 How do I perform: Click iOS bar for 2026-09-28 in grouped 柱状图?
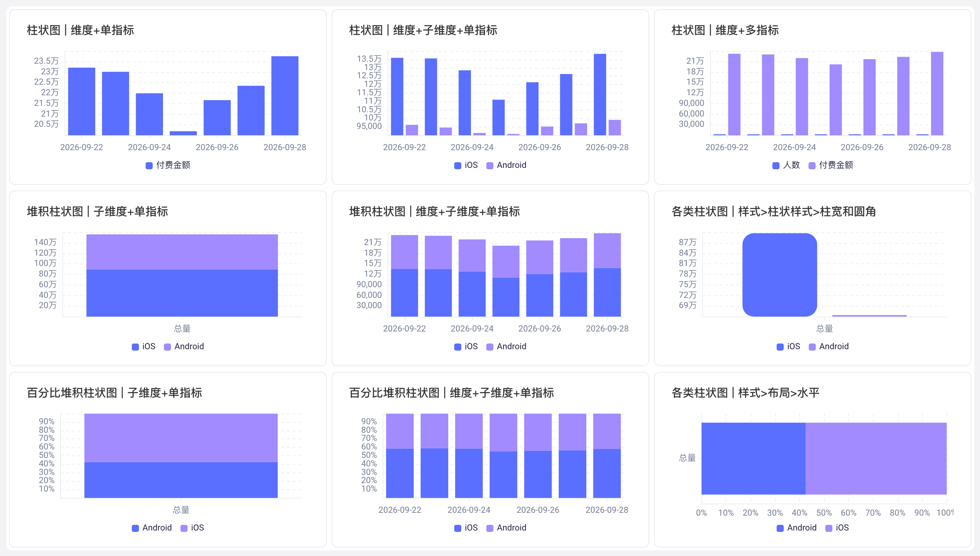coord(600,95)
